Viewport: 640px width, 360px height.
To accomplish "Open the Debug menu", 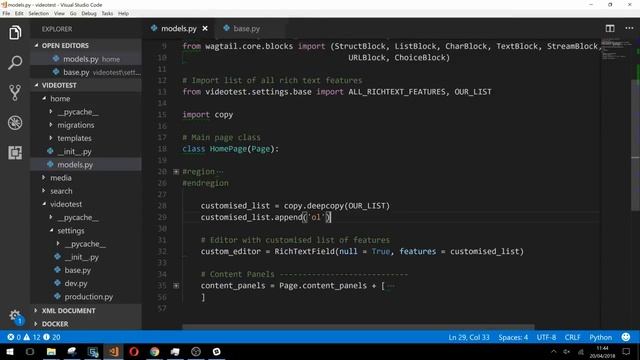I will coord(89,13).
